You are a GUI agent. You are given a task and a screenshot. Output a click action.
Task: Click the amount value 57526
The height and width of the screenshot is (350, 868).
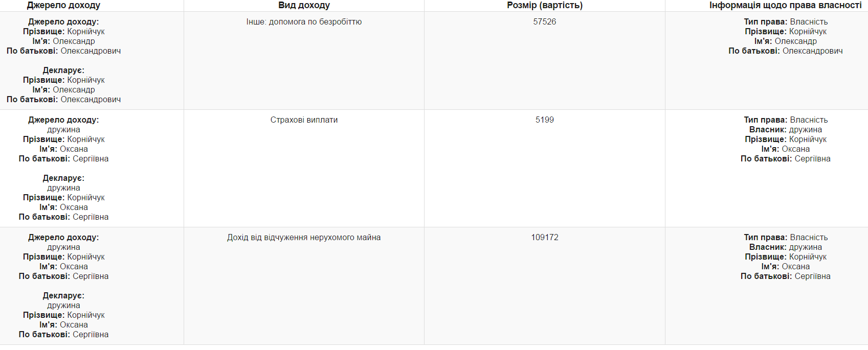point(544,22)
